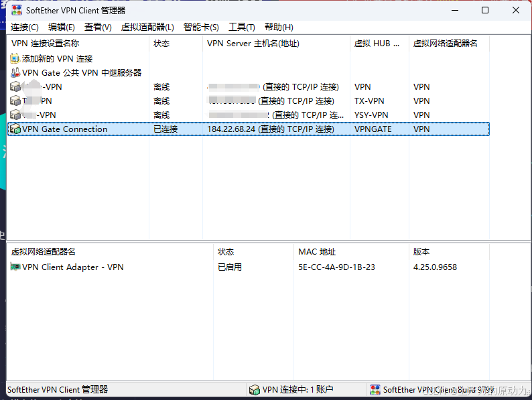Select VPN Gate 公共 VPN 中继服务器 entry
Screen dimensions: 532x400
click(82, 72)
